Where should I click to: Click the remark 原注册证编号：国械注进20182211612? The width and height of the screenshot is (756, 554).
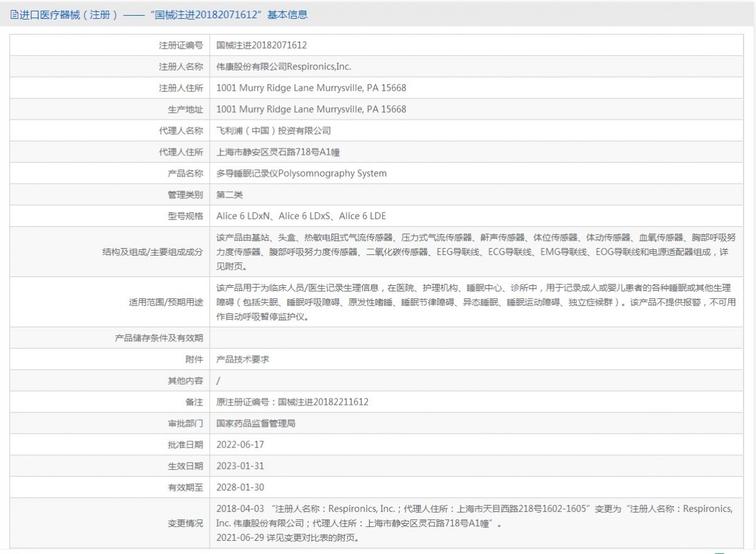click(292, 402)
